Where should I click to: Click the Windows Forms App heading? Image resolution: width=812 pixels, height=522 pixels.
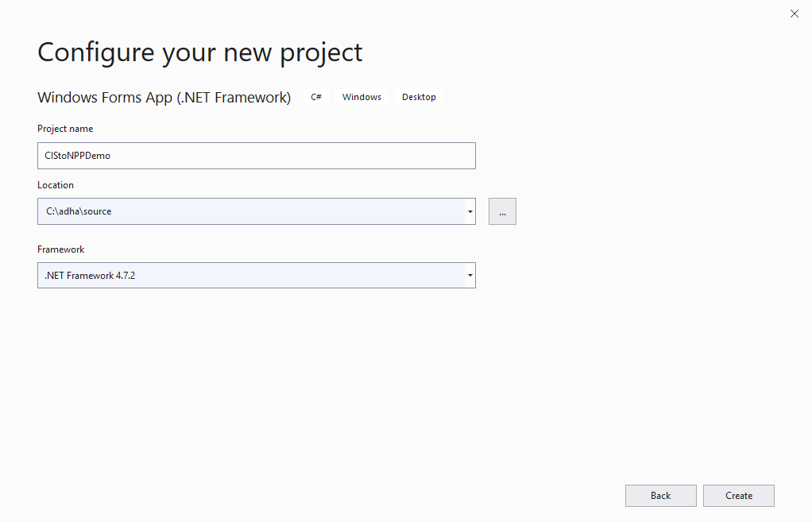click(163, 97)
